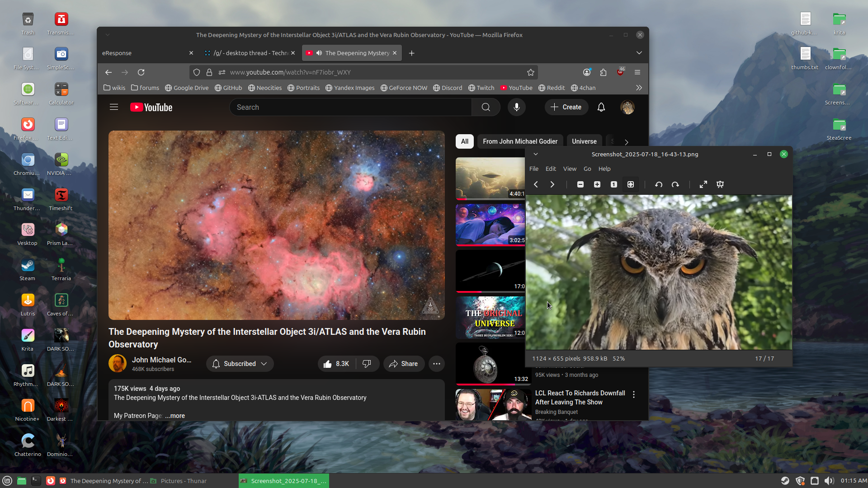
Task: Select the All filter chip
Action: [x=465, y=141]
